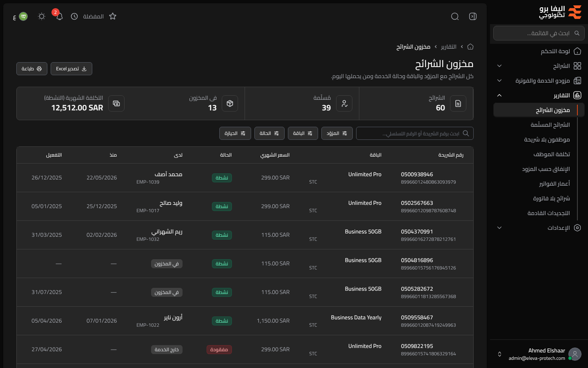588x368 pixels.
Task: Click the المفضلة favorites label
Action: pos(94,16)
